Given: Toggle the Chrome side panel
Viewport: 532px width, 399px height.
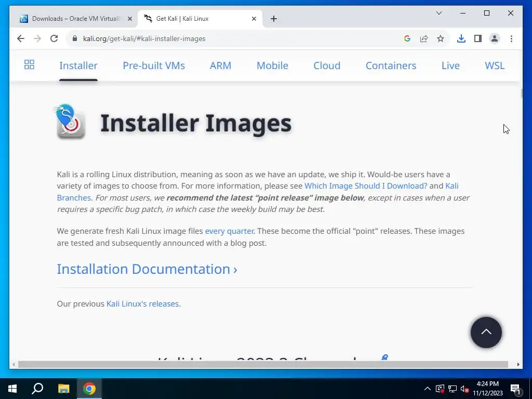Looking at the screenshot, I should (478, 38).
